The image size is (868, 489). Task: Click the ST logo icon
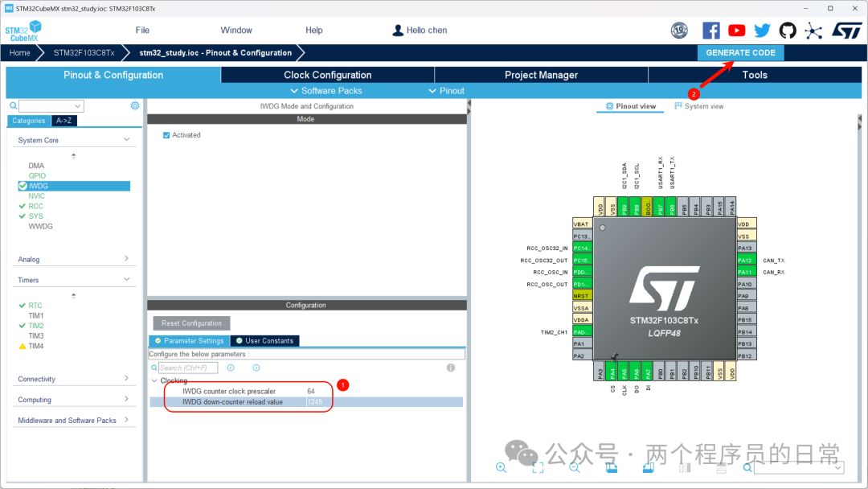click(847, 31)
